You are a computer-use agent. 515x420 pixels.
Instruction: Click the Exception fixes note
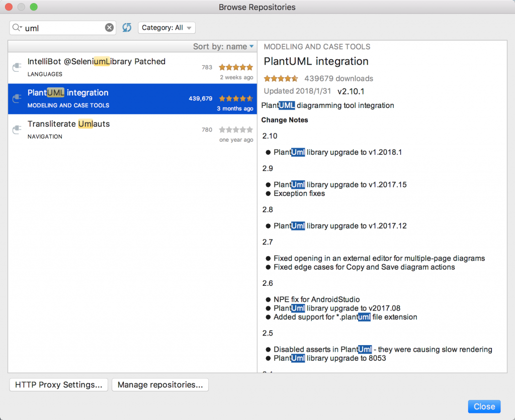click(299, 193)
